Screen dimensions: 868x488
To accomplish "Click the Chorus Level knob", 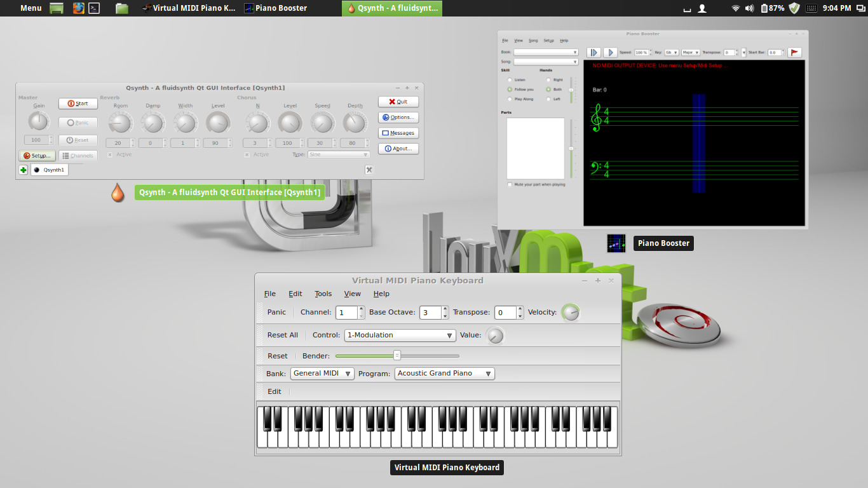I will pos(290,122).
